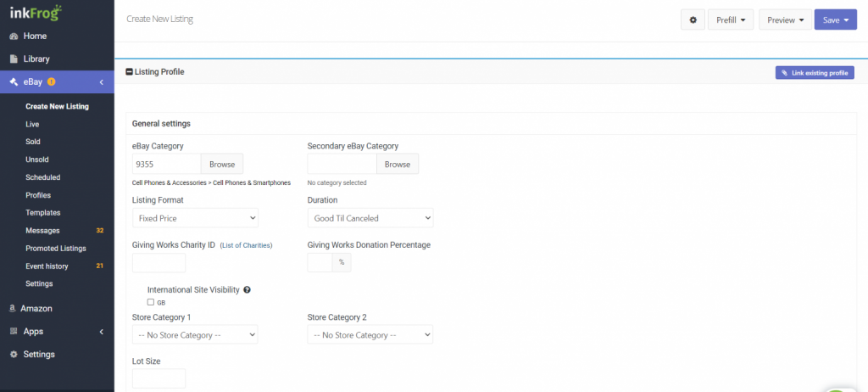Screen dimensions: 868x392
Task: Open Unsold listings in sidebar
Action: click(37, 160)
